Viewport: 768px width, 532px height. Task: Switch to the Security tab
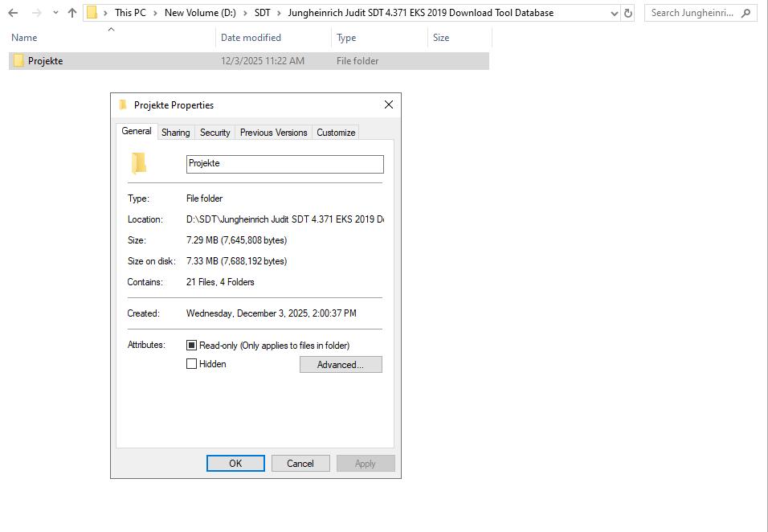click(214, 132)
